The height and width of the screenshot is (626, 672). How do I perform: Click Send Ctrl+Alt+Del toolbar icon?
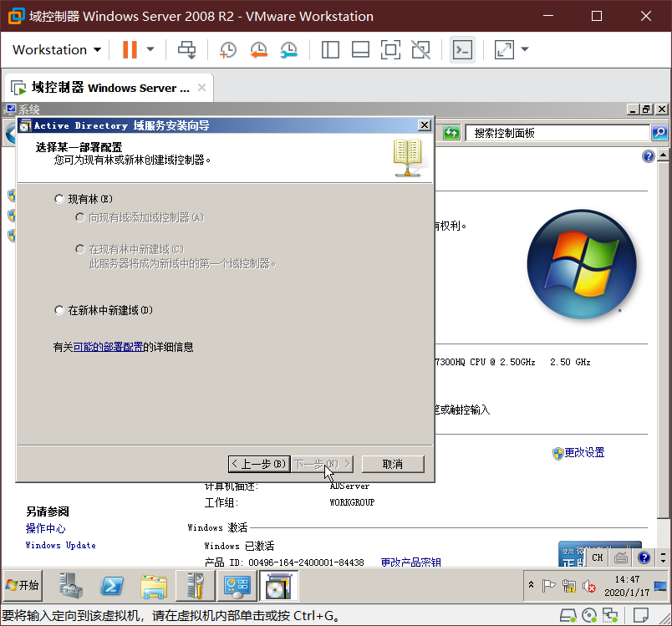point(187,49)
